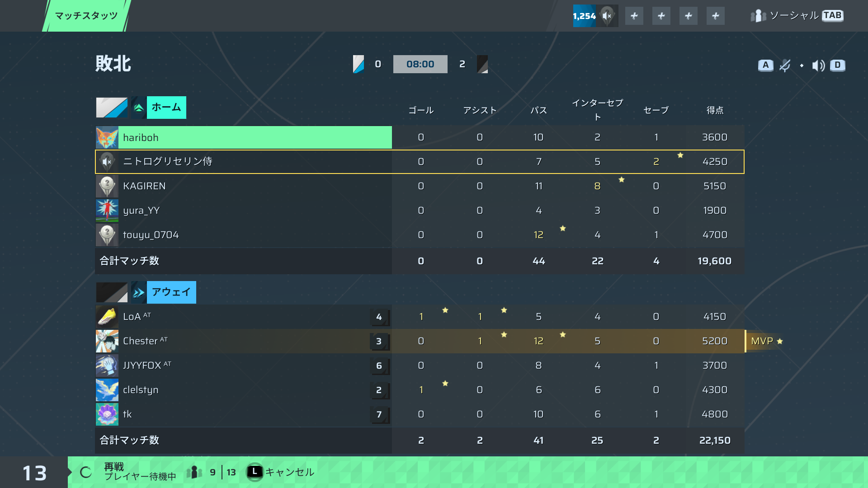Click tk's avatar
The height and width of the screenshot is (488, 868).
(107, 414)
